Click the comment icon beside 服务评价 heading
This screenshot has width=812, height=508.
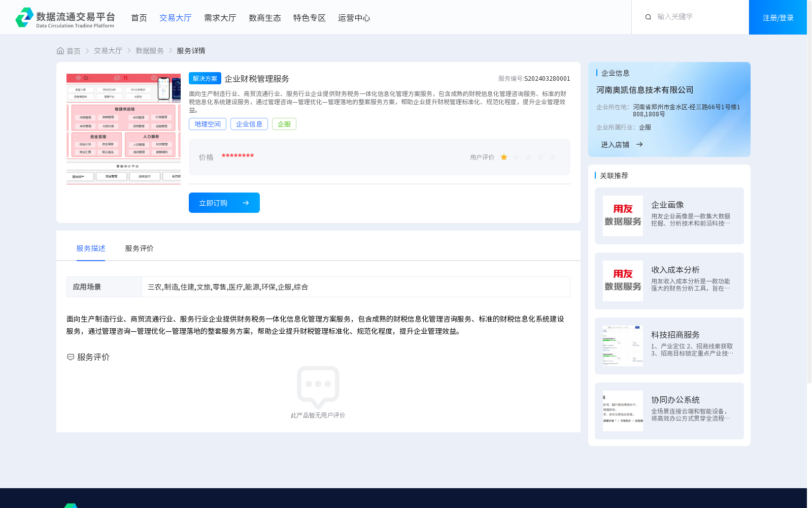(x=71, y=357)
